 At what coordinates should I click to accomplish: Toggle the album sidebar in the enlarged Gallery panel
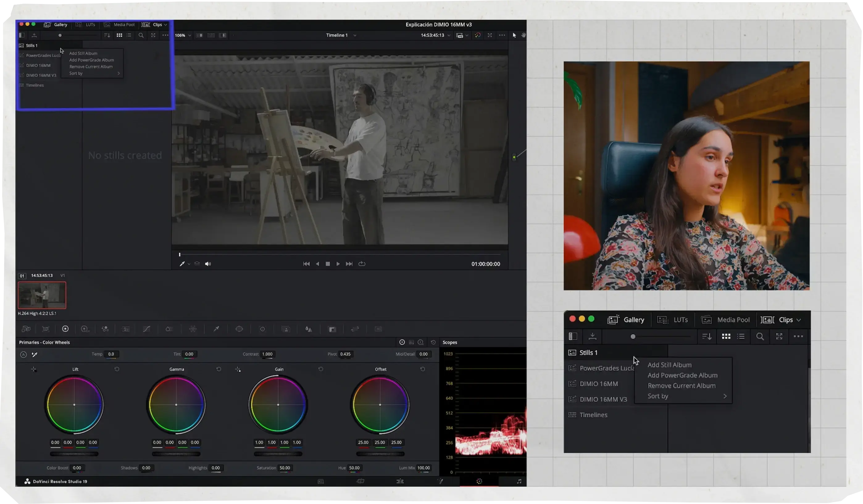point(573,337)
